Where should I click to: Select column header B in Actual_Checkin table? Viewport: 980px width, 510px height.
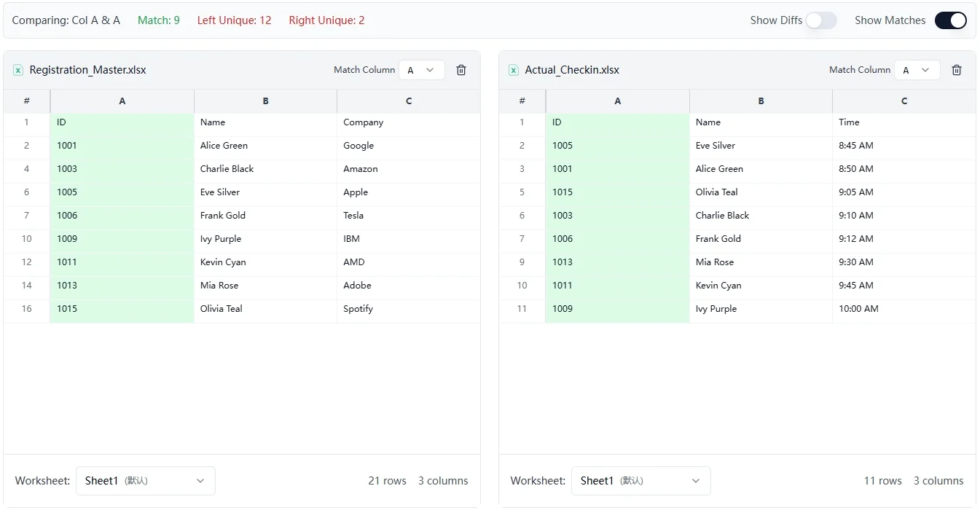(761, 101)
